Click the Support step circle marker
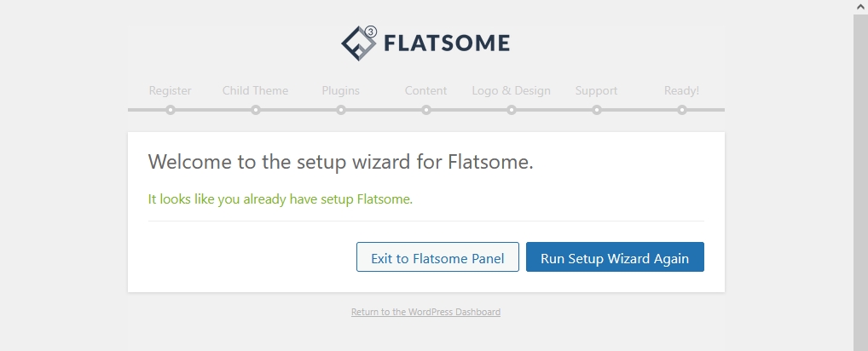Image resolution: width=868 pixels, height=351 pixels. tap(597, 110)
